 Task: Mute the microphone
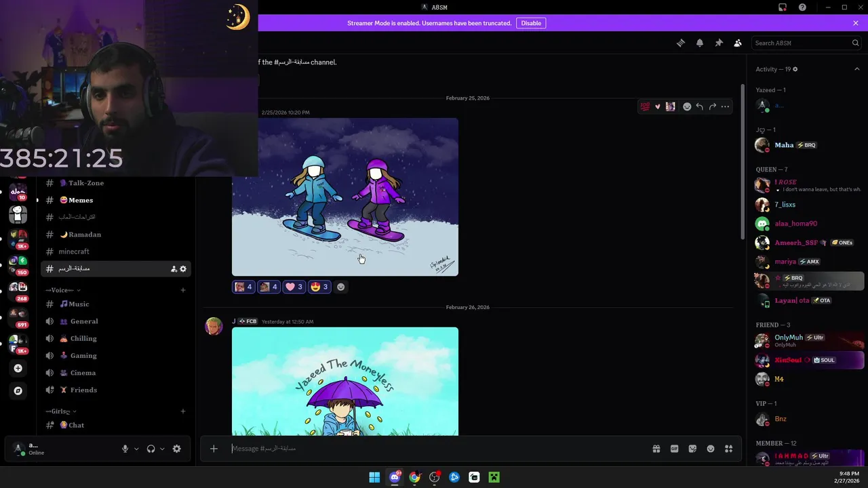[125, 449]
